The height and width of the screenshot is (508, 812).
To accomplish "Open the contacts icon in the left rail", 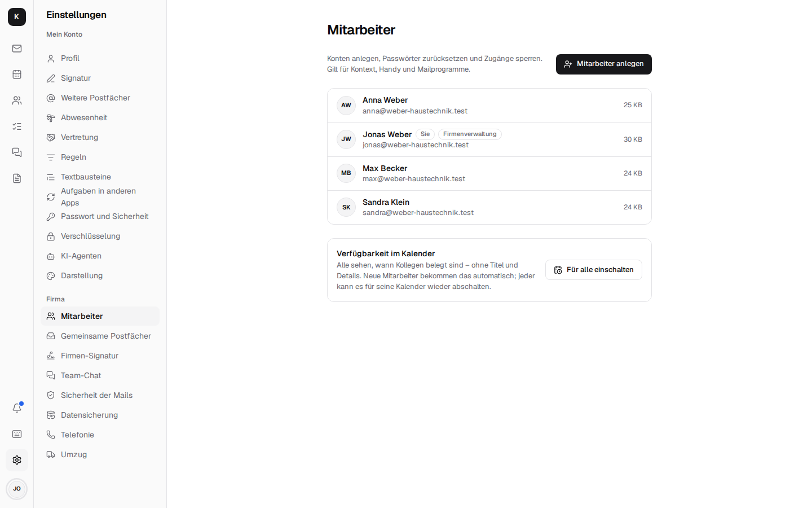I will click(x=17, y=100).
